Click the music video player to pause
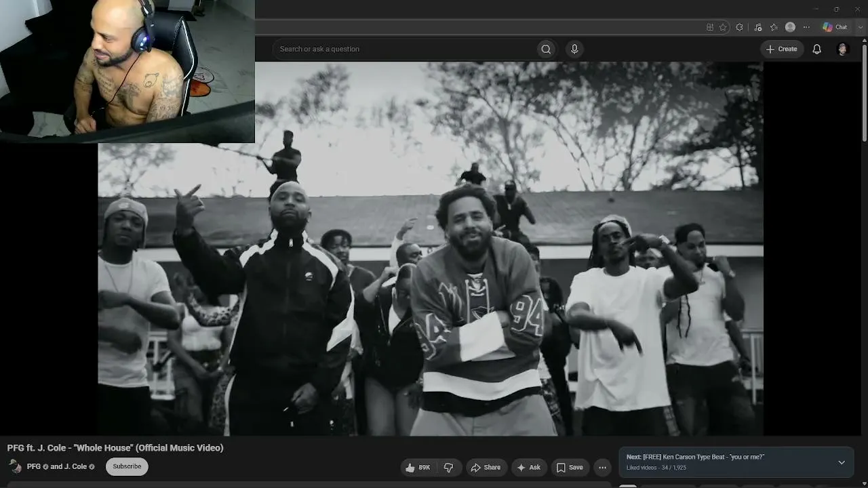The image size is (868, 488). point(431,249)
